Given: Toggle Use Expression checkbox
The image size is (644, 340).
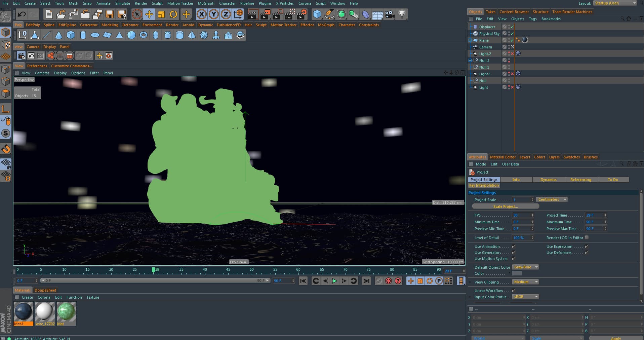Looking at the screenshot, I should point(587,247).
